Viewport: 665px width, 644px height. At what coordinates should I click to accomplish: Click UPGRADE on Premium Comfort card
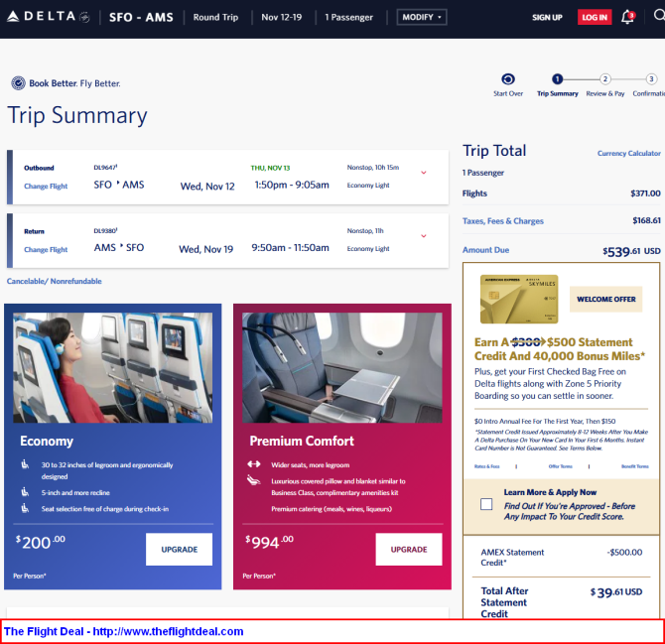tap(409, 549)
